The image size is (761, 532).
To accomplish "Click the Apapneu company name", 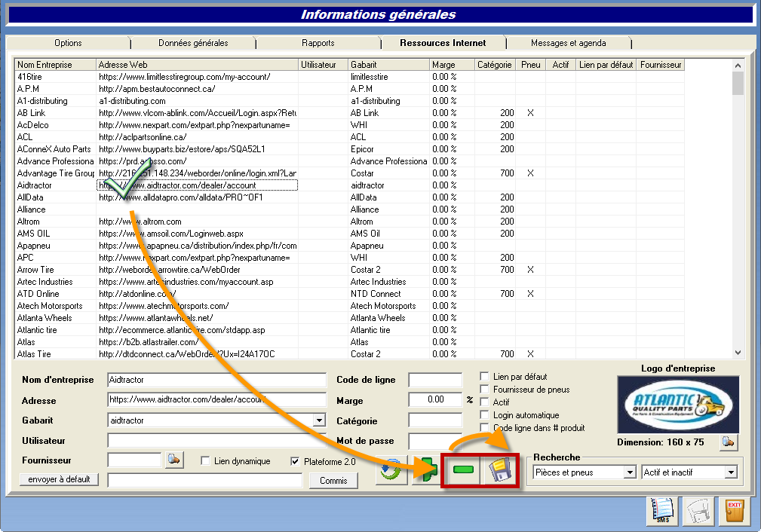I will tap(33, 246).
